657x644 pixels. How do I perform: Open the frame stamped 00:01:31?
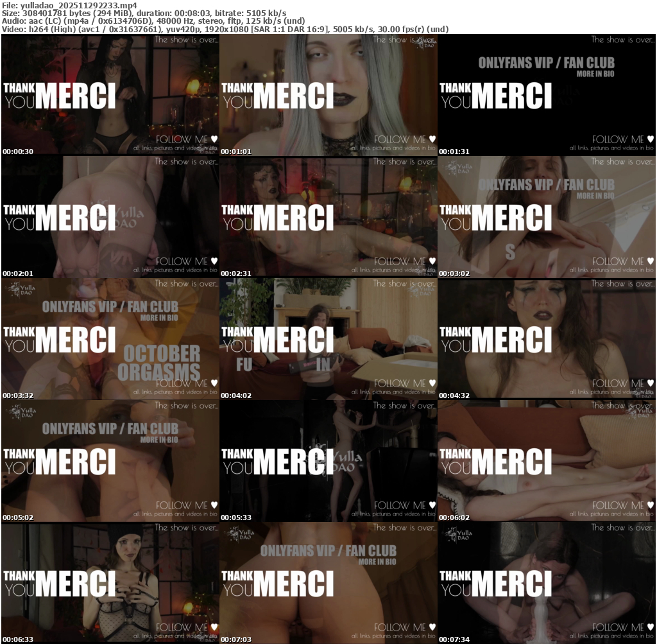(x=547, y=95)
